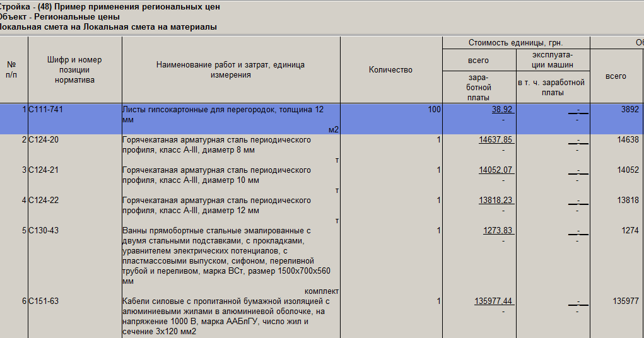Click the 'заработной платы' sub-header under всего
Screen dimensions: 644x338
click(x=479, y=88)
